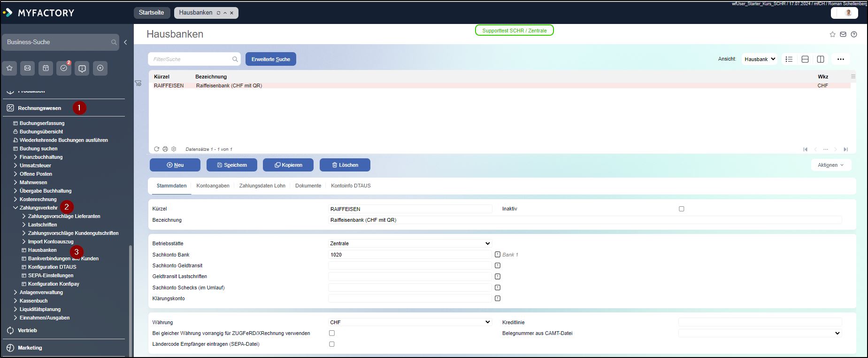The width and height of the screenshot is (868, 358).
Task: Switch to the Kontoangaben tab
Action: 213,186
